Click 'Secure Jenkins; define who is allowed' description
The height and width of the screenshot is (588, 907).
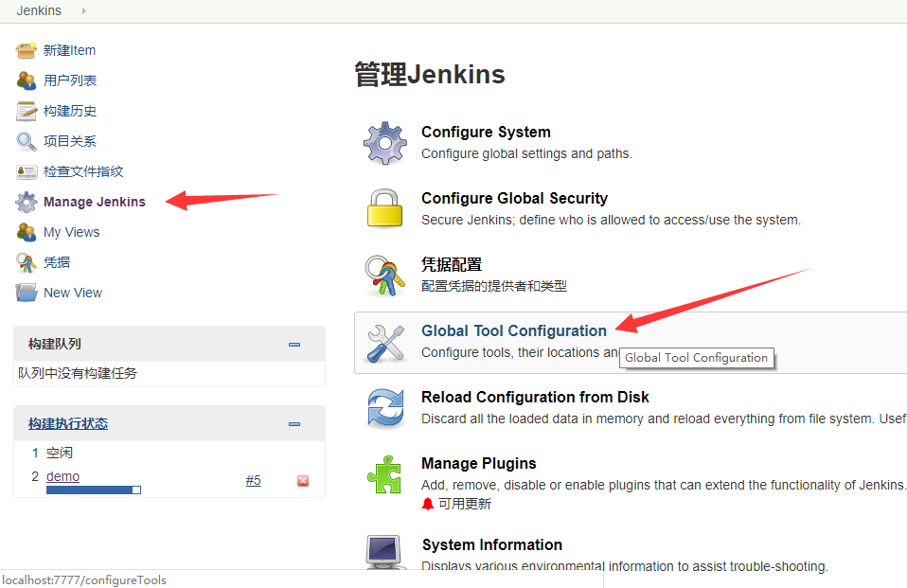click(612, 220)
